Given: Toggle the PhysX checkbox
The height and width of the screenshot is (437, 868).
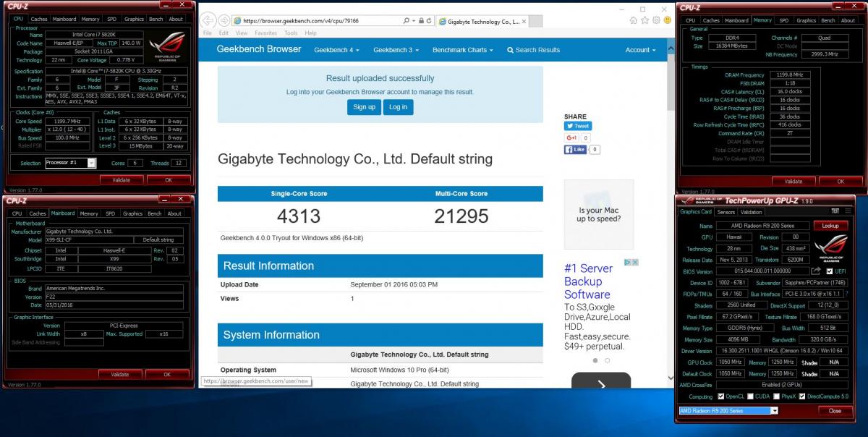Looking at the screenshot, I should click(x=776, y=396).
